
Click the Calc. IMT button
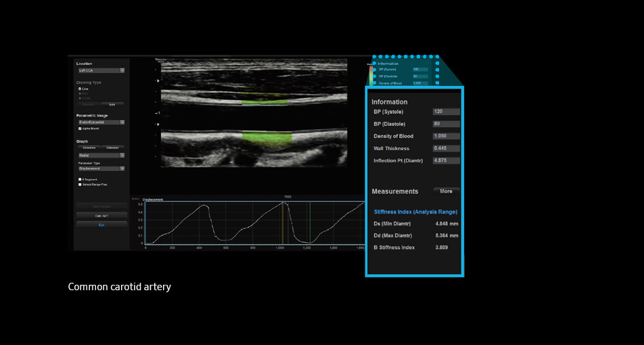pyautogui.click(x=101, y=215)
